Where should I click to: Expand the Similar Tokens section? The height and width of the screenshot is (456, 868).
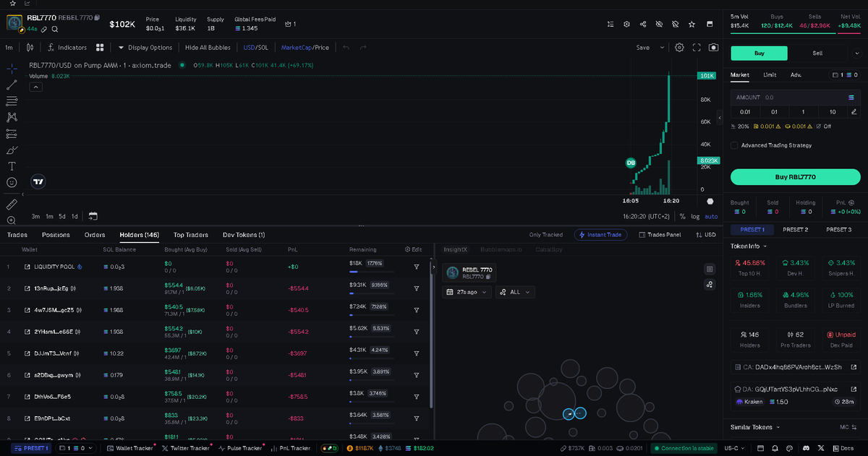tap(756, 427)
